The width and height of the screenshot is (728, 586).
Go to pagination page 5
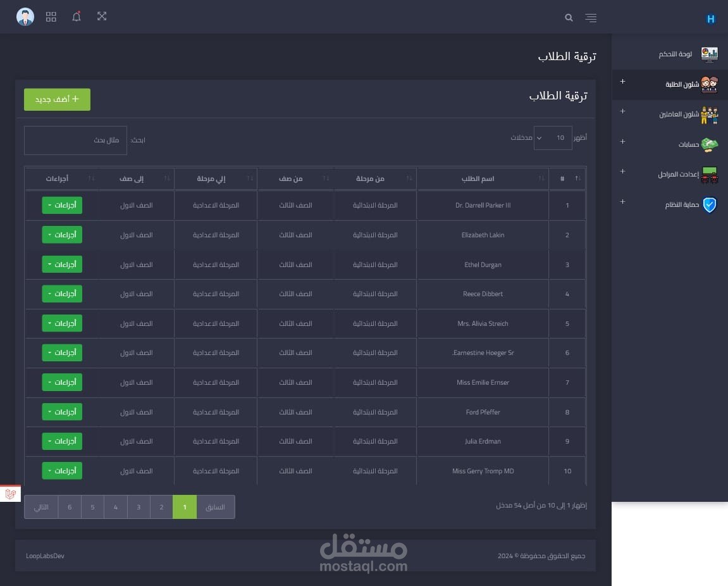coord(93,507)
